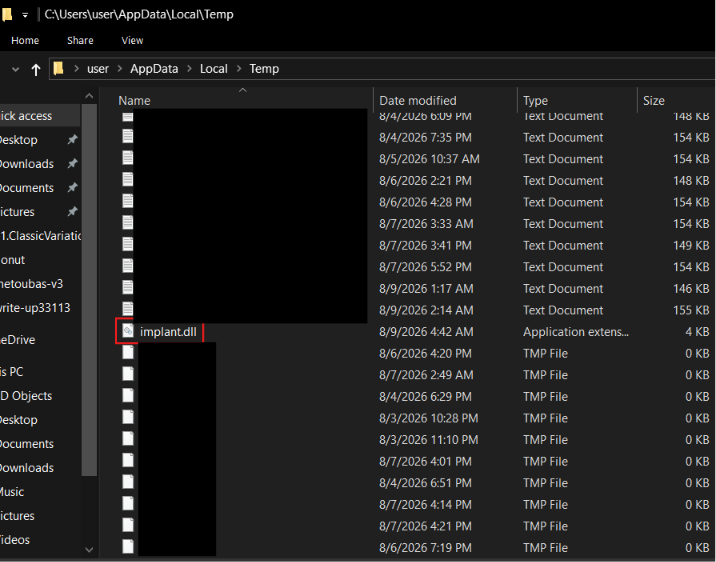716x562 pixels.
Task: Click pin icon next to Desktop
Action: tap(72, 140)
